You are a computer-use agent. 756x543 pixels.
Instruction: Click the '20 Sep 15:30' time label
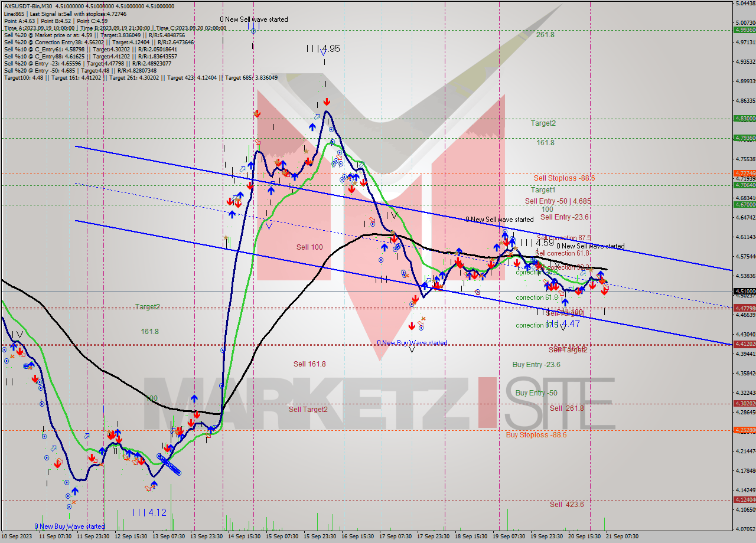point(585,537)
